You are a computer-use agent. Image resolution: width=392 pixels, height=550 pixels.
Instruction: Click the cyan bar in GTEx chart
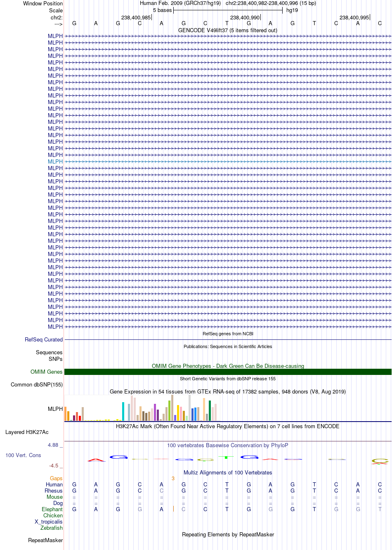(123, 411)
